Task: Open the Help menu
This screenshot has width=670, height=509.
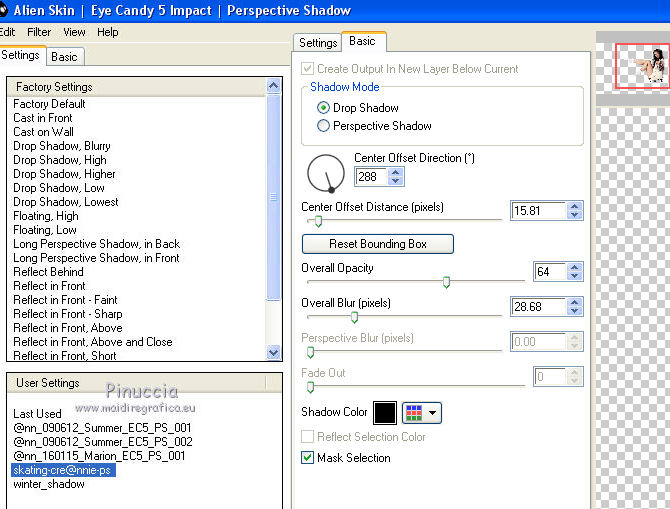Action: click(108, 32)
